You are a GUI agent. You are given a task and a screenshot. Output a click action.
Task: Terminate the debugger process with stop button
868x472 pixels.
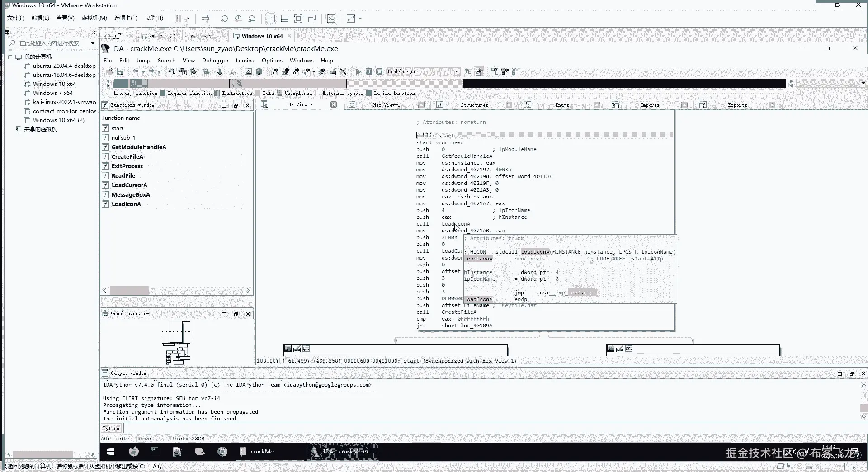379,71
